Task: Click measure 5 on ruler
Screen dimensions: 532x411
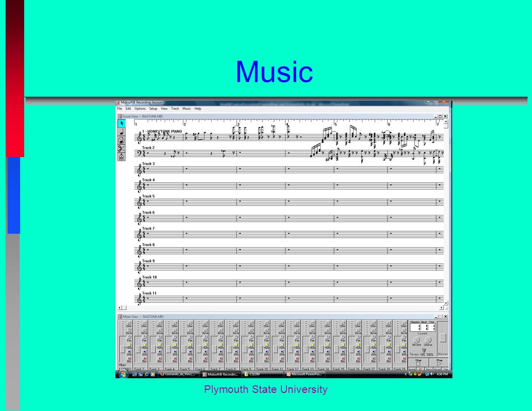Action: click(336, 124)
